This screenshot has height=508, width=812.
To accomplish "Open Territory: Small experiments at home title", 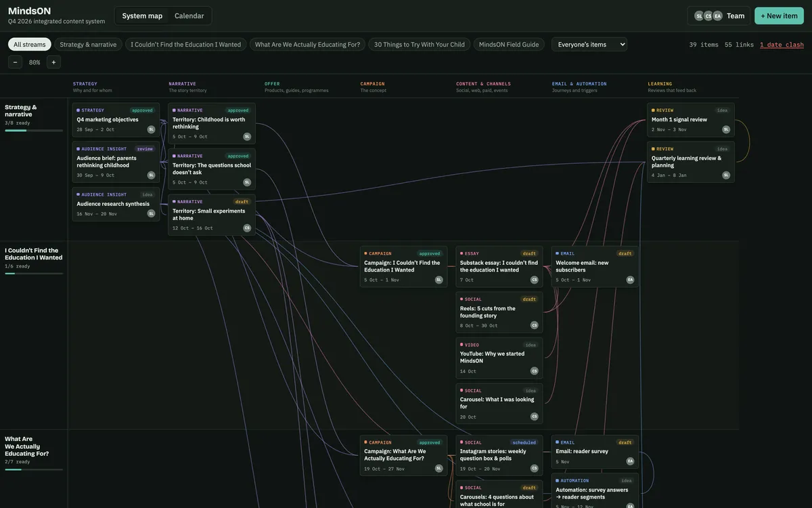I will click(208, 215).
